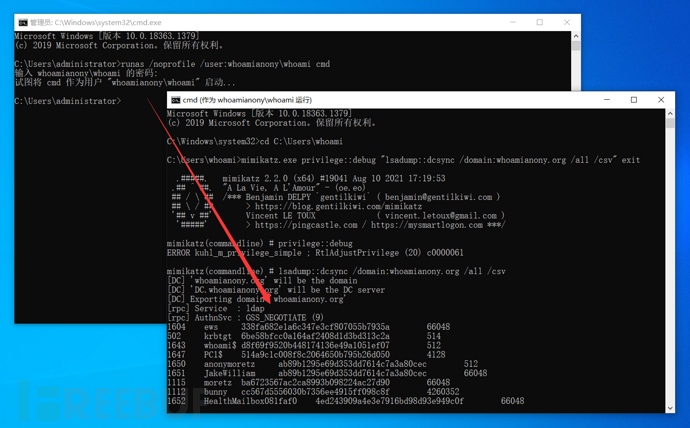Click the 'mimikatz.exe privilege::debug' command line
Viewport: 690px width, 428px height.
tap(403, 160)
